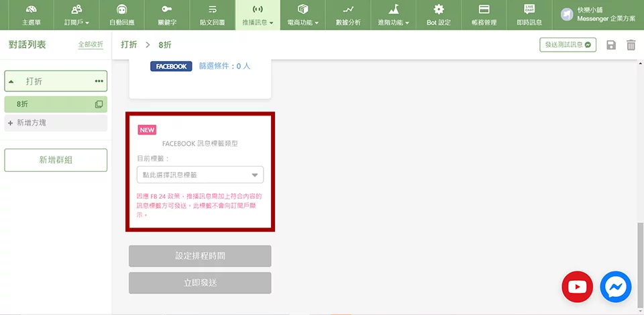Viewport: 644px width, 315px height.
Task: Click the save floppy disk icon
Action: tap(610, 45)
